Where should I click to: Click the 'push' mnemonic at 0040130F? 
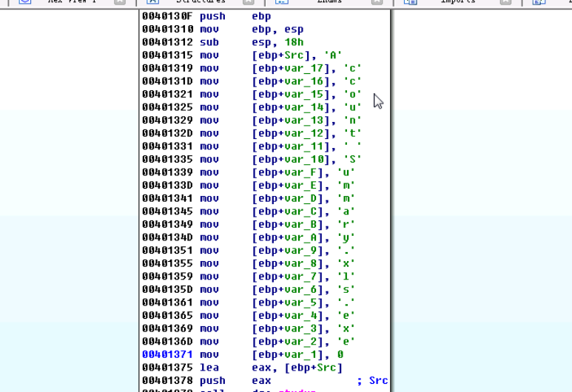[x=212, y=16]
